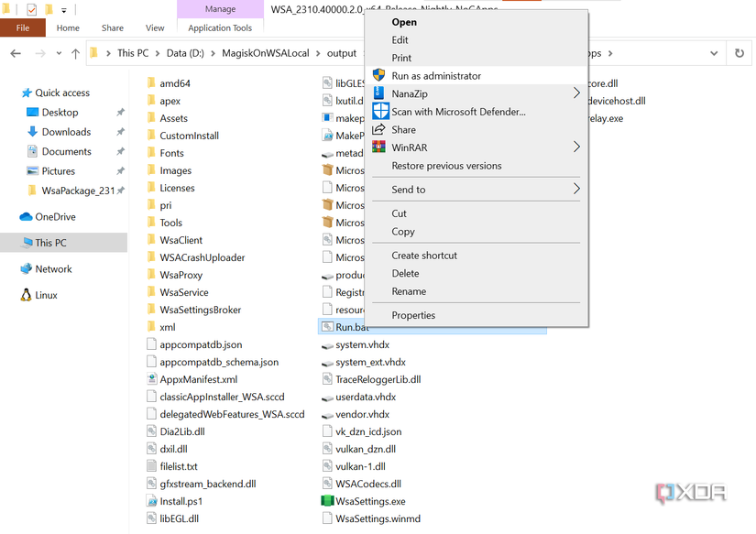Switch to the View ribbon tab

click(x=155, y=28)
